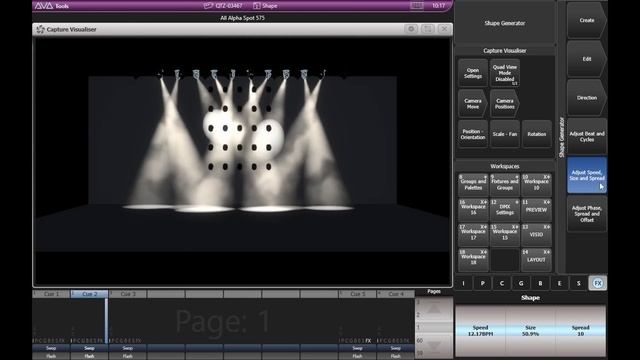Open PREVIEW workspace

pyautogui.click(x=536, y=210)
